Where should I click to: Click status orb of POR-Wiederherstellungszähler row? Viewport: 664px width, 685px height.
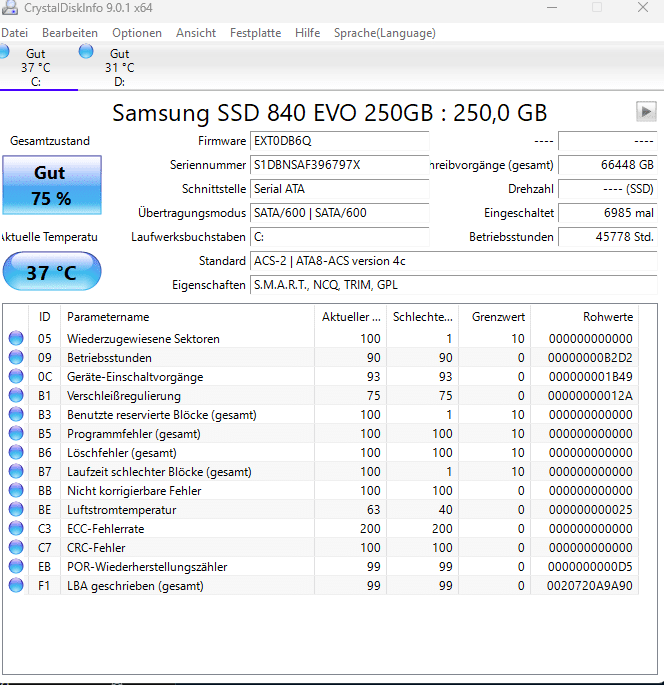16,567
